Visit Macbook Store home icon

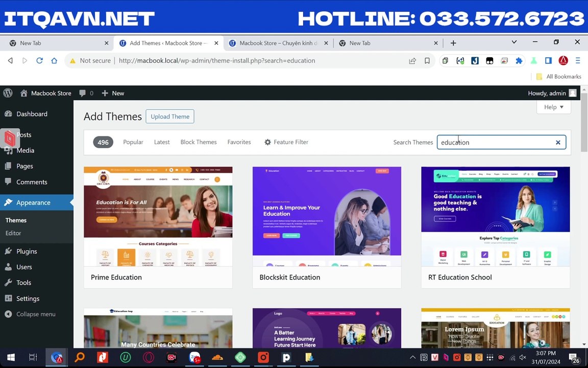point(23,93)
